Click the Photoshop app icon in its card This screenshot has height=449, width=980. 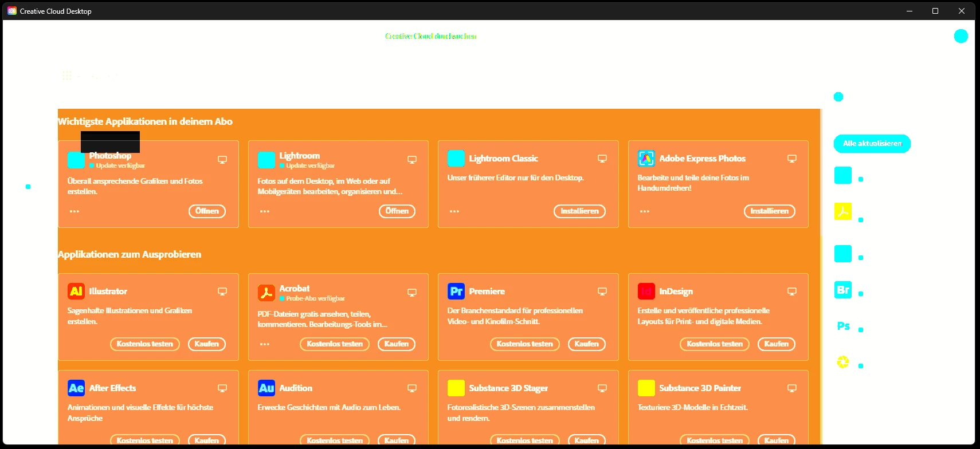[x=76, y=160]
